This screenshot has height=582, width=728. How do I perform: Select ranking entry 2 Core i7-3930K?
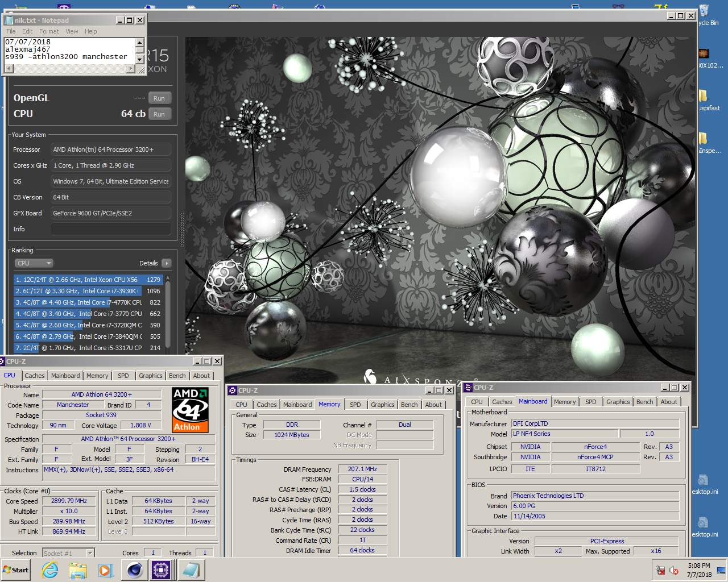click(88, 291)
